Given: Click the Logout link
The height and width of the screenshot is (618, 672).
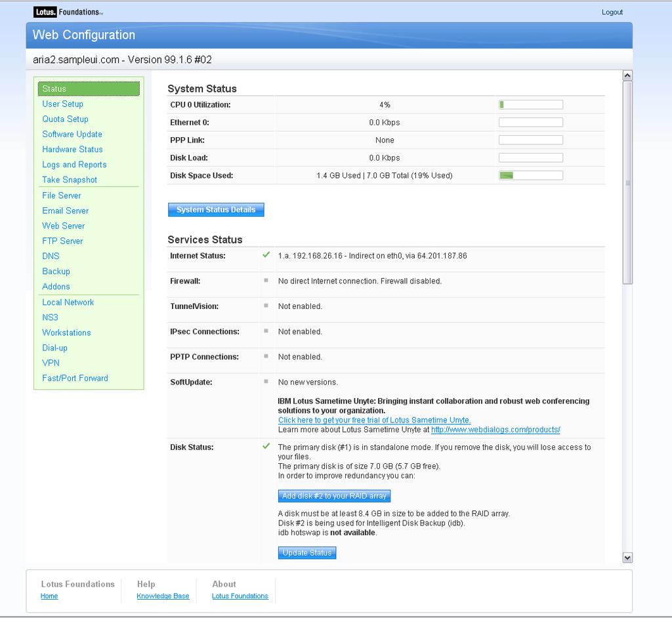Looking at the screenshot, I should (612, 12).
